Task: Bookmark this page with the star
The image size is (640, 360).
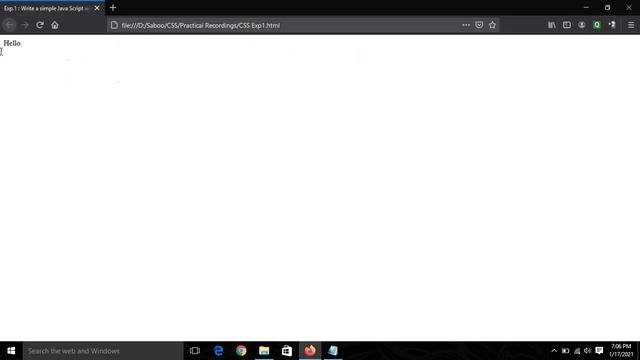Action: [x=492, y=25]
